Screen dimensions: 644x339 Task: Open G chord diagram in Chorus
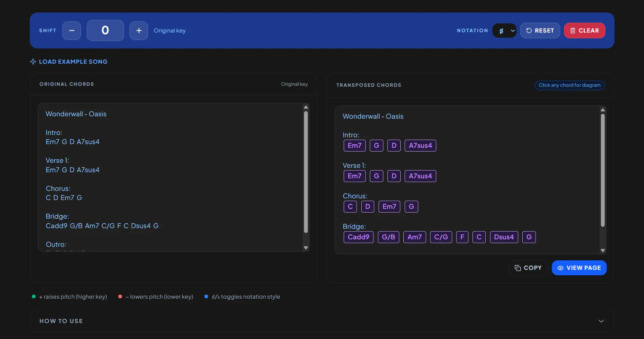411,206
